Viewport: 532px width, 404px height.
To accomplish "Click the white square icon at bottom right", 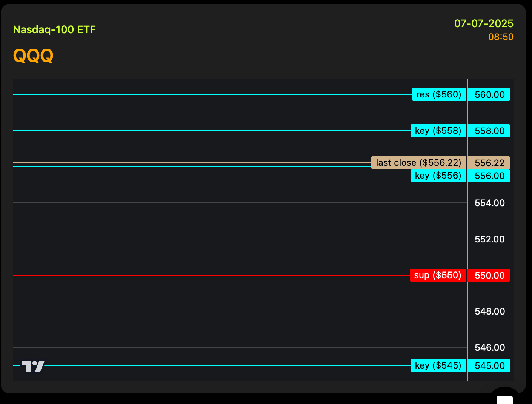I will click(x=505, y=400).
